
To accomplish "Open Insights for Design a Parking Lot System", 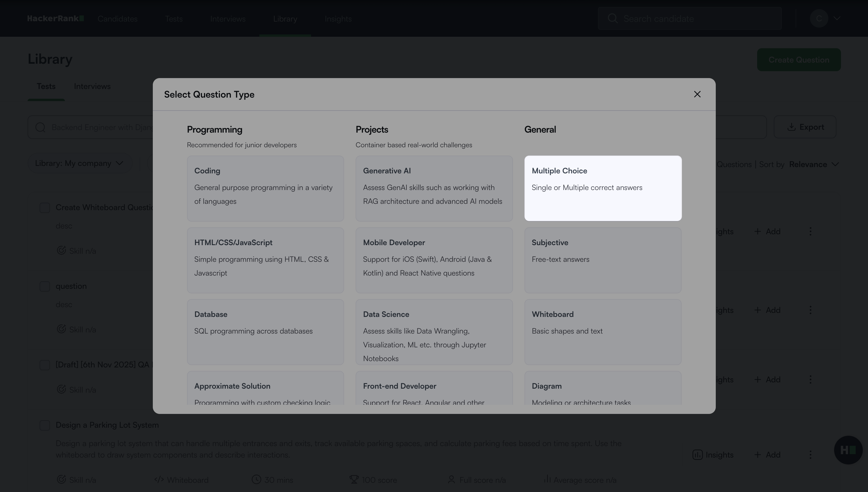I will pos(713,455).
